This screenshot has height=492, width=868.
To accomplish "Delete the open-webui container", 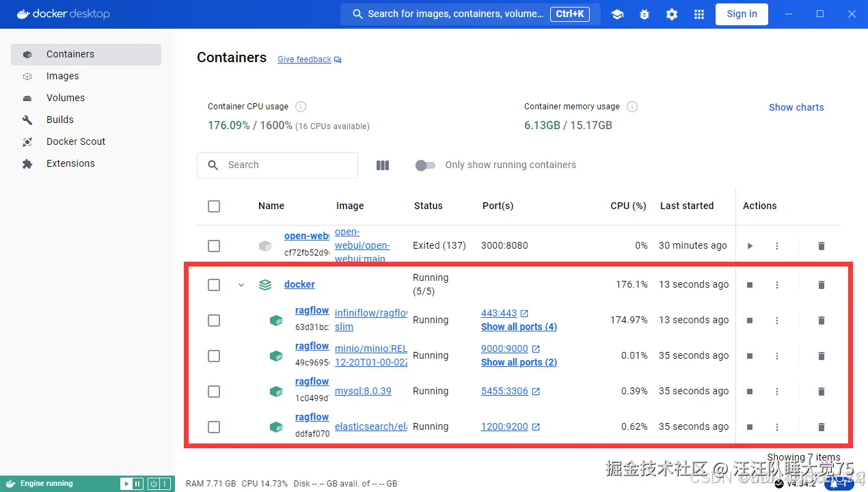I will 822,246.
